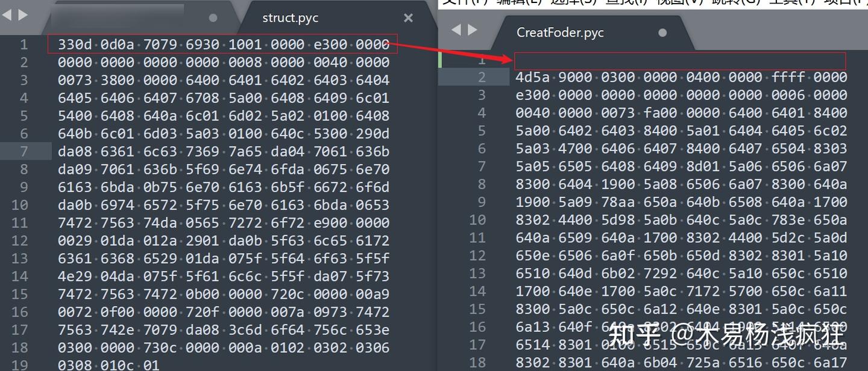Click back navigation arrow in CreatFoder.pyc window

click(x=457, y=29)
